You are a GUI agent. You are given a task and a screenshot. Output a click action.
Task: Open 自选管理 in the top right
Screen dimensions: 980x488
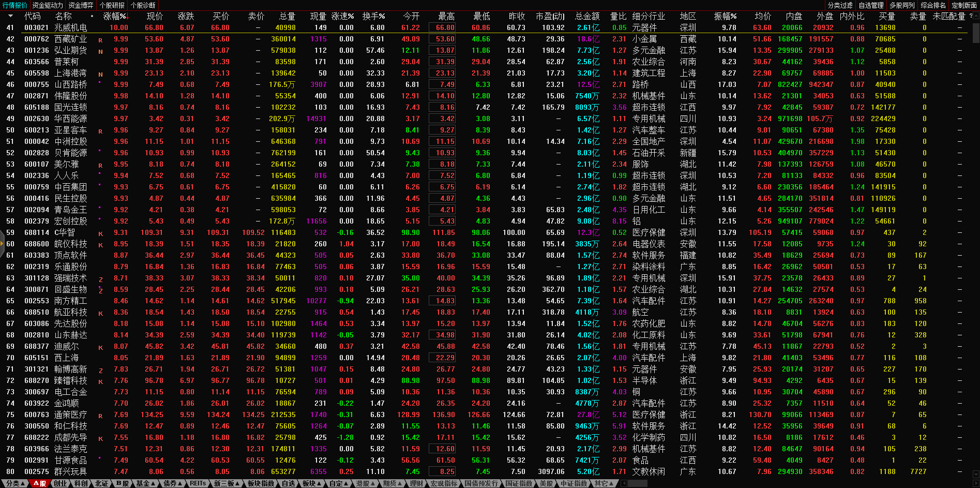[x=871, y=5]
